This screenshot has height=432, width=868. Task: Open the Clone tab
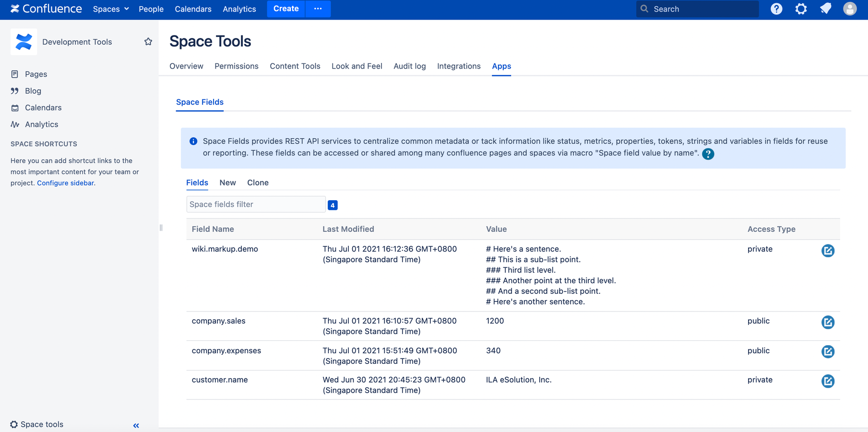[x=258, y=182]
